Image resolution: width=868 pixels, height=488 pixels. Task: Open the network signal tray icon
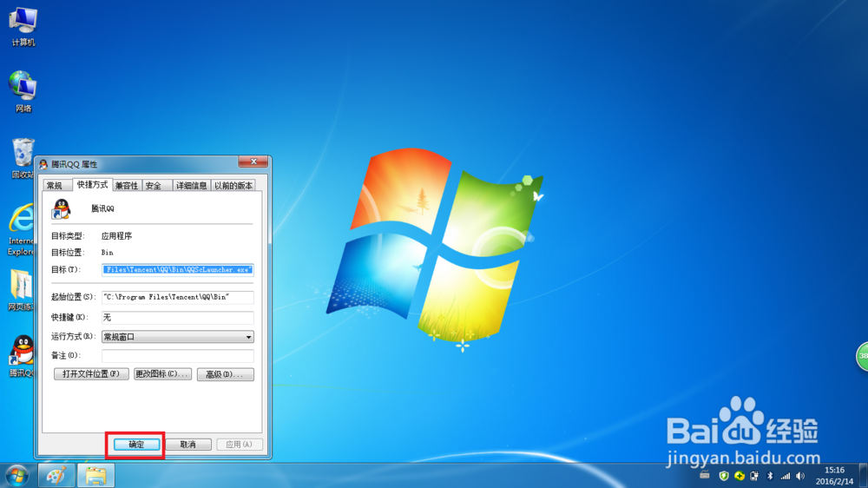coord(785,476)
